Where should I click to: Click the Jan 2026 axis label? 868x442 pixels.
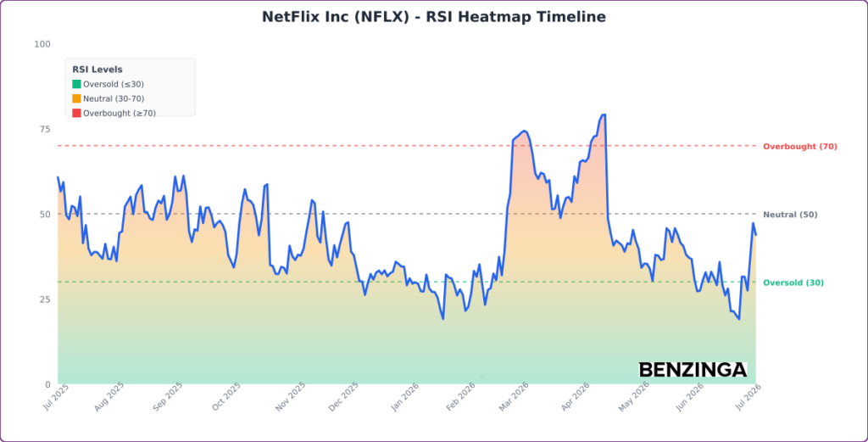[x=405, y=396]
